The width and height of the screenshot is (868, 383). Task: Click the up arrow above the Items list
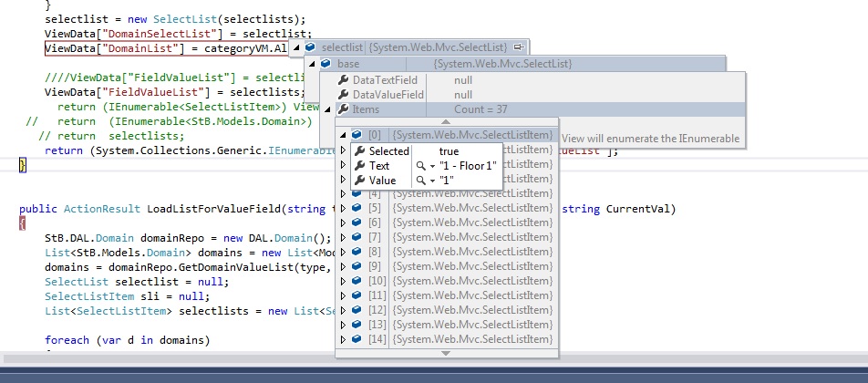(446, 122)
